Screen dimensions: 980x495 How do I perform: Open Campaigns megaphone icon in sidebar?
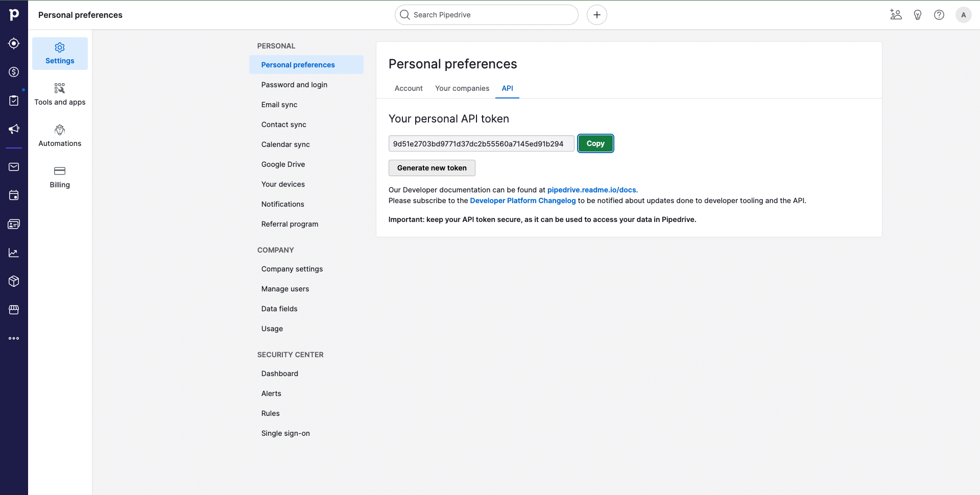[14, 129]
